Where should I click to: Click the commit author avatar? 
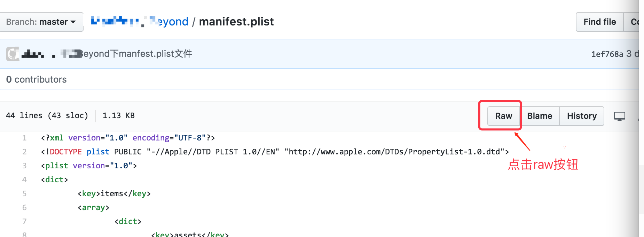pos(13,54)
